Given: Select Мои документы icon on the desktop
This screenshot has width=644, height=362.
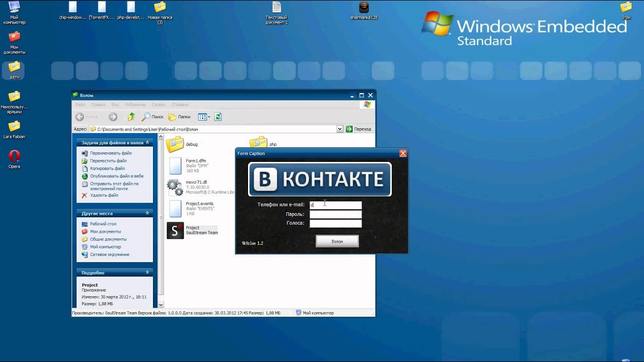Looking at the screenshot, I should tap(15, 43).
